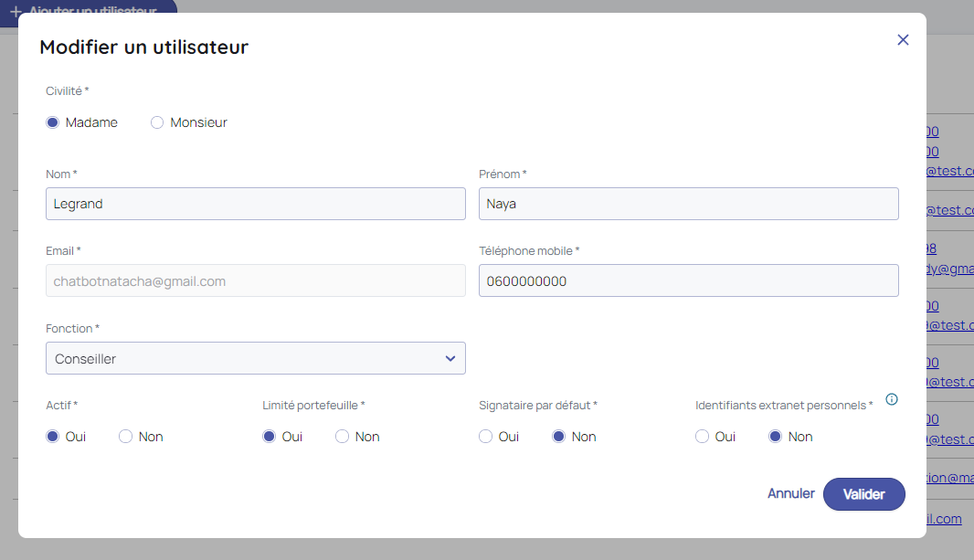Choose Non for Limité portefeuille

coord(343,437)
